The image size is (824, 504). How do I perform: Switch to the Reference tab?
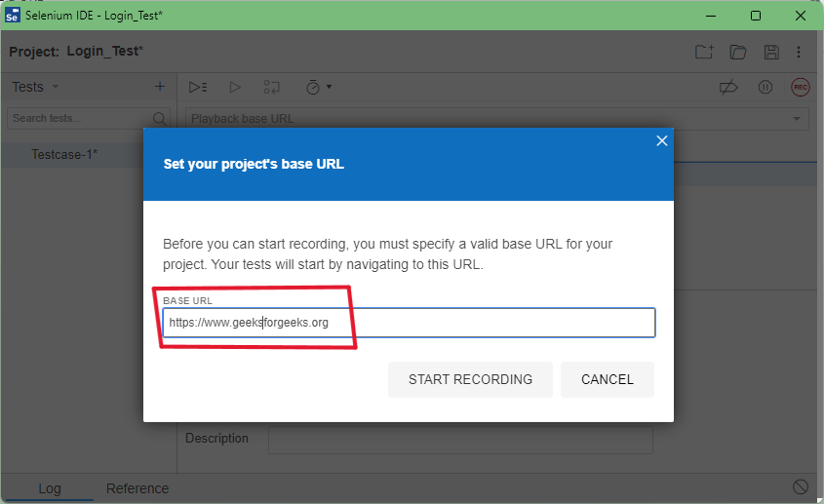pos(137,488)
